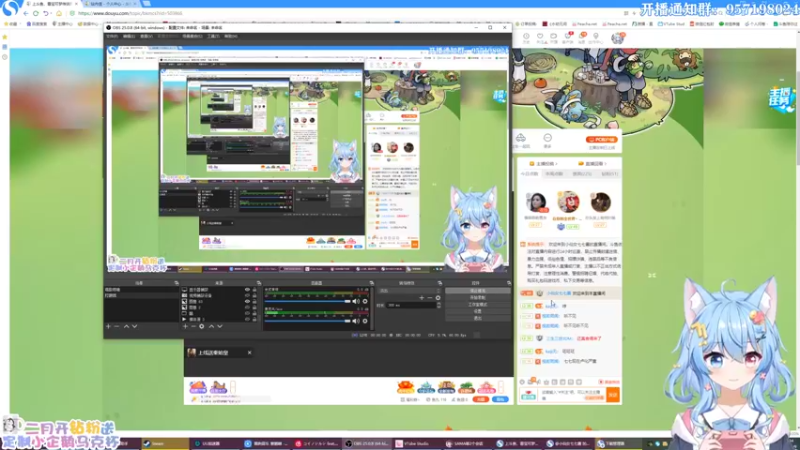
Task: Open OBS Tools menu
Action: 213,36
